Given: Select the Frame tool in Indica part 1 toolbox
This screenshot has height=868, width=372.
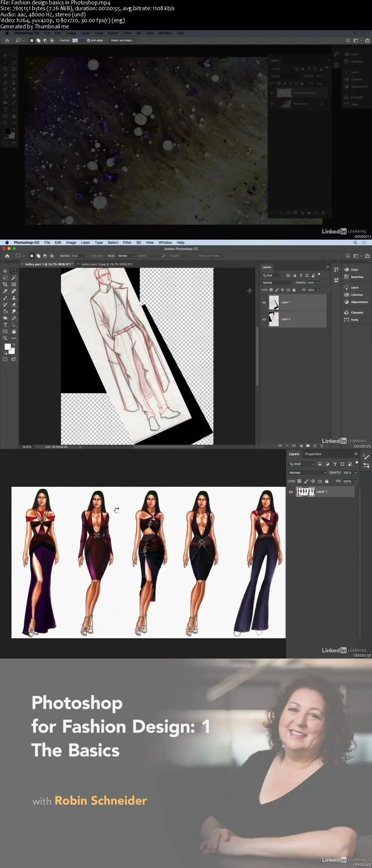Looking at the screenshot, I should click(14, 284).
